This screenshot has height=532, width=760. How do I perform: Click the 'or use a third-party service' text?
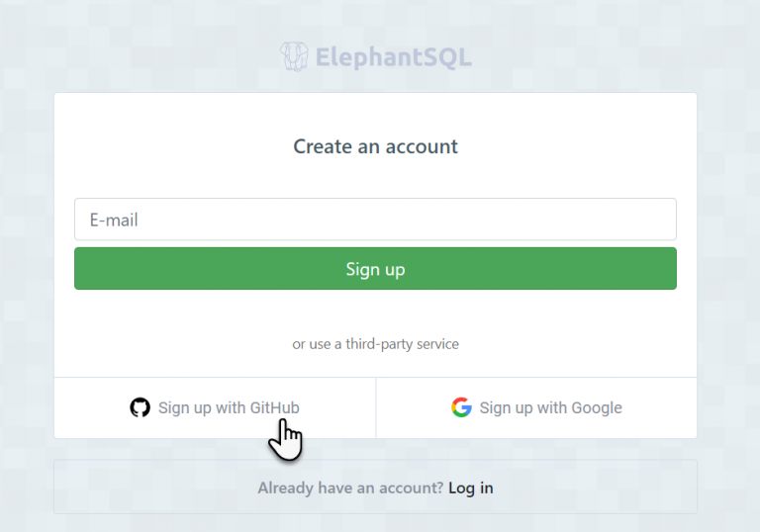[x=375, y=344]
